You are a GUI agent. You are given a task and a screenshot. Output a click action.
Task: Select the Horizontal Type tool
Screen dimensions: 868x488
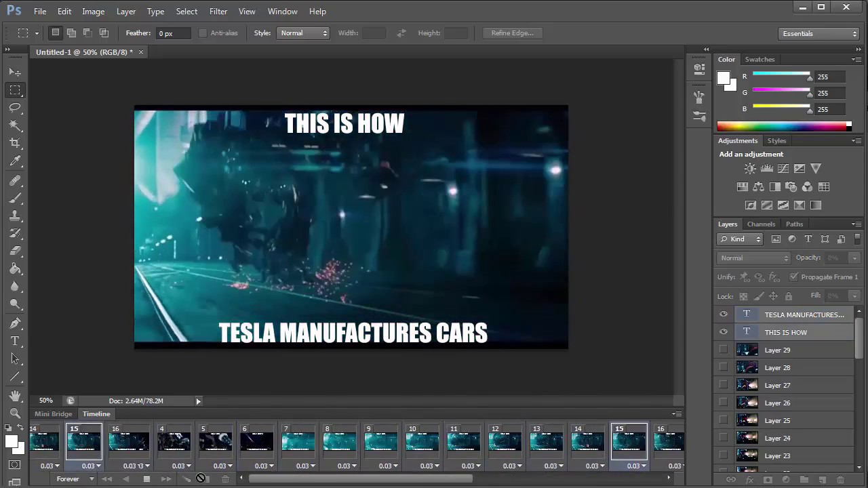point(15,341)
